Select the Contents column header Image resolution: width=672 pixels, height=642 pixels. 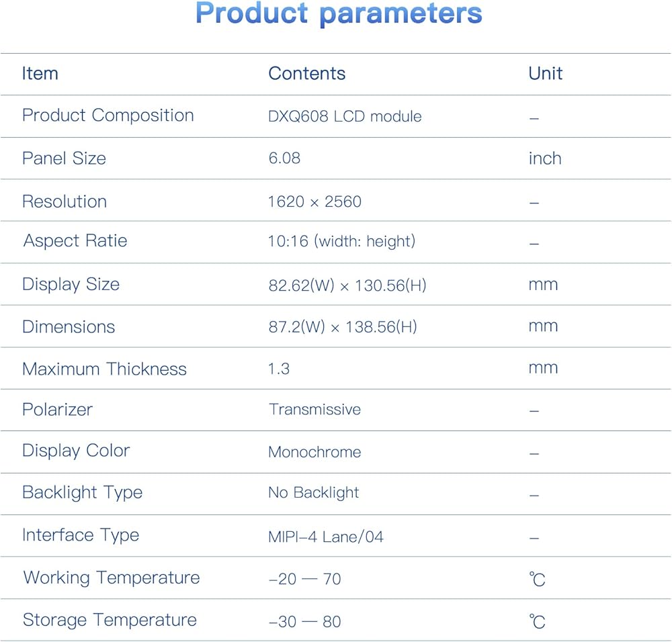(x=306, y=73)
